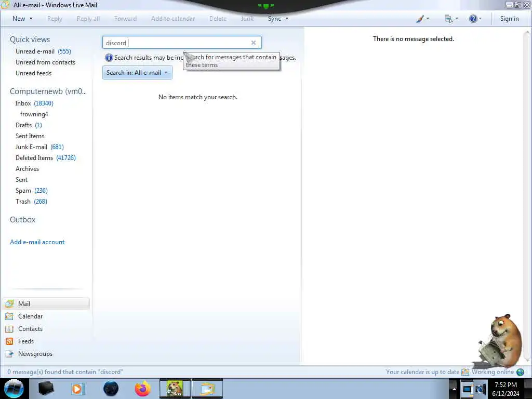Click the calendar status icon in status bar
The width and height of the screenshot is (532, 399).
pyautogui.click(x=465, y=372)
